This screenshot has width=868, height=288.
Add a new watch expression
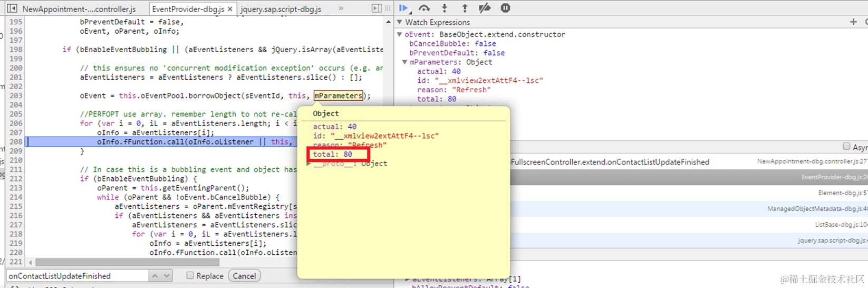[853, 22]
